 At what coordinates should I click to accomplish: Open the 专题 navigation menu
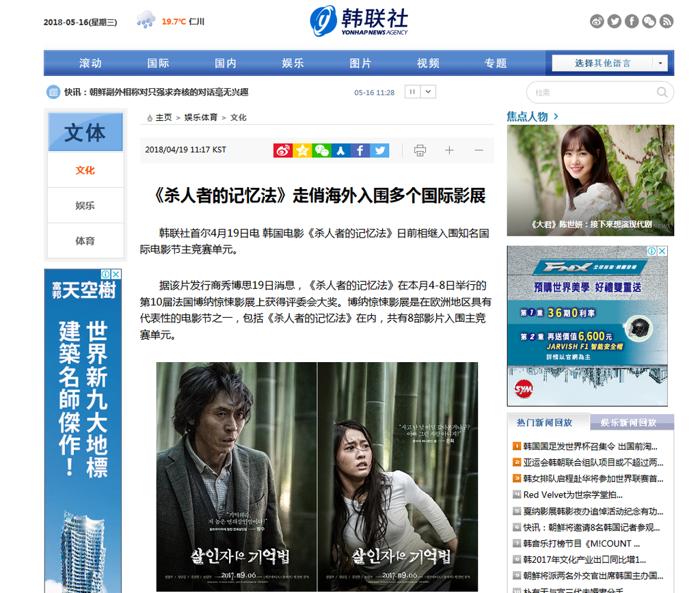pyautogui.click(x=496, y=64)
